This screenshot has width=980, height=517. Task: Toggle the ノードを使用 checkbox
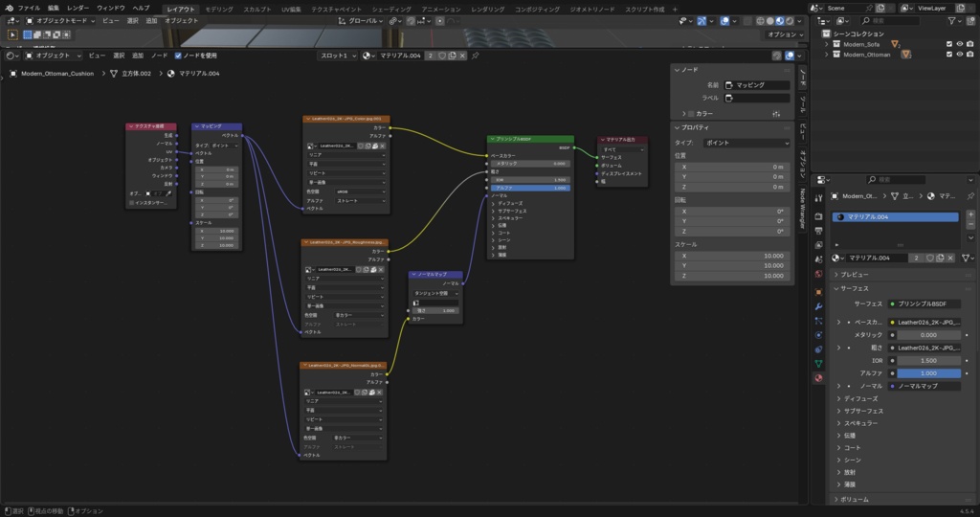[x=178, y=56]
